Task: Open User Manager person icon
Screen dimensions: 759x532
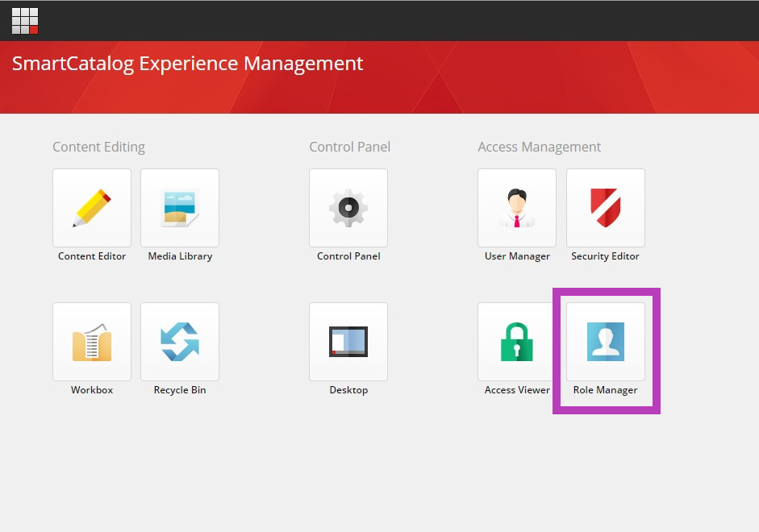Action: 517,208
